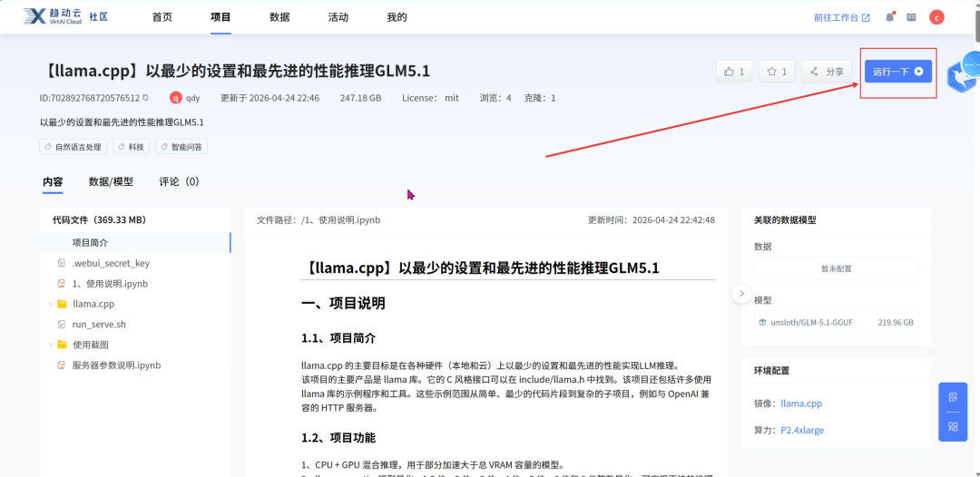980x477 pixels.
Task: Click the License: mit text
Action: pos(430,97)
